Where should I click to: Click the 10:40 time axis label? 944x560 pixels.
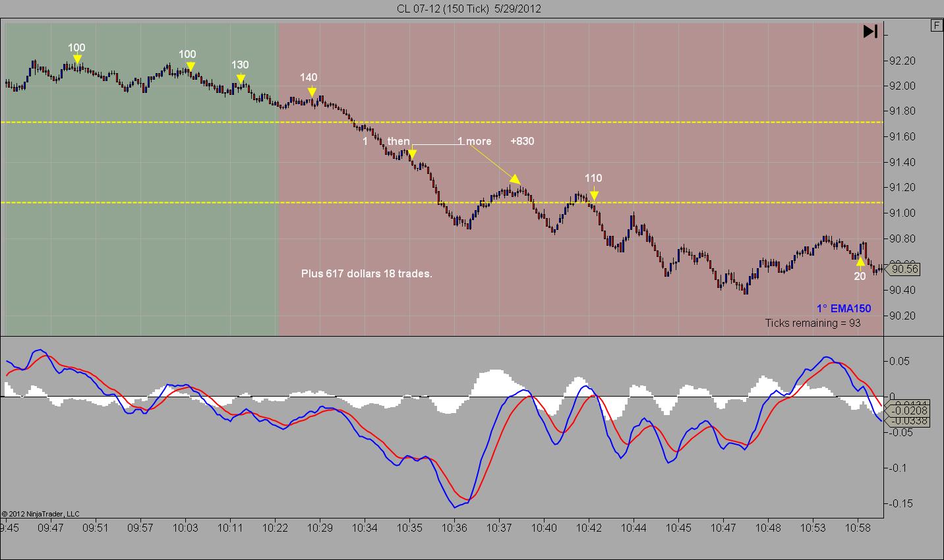tap(544, 528)
